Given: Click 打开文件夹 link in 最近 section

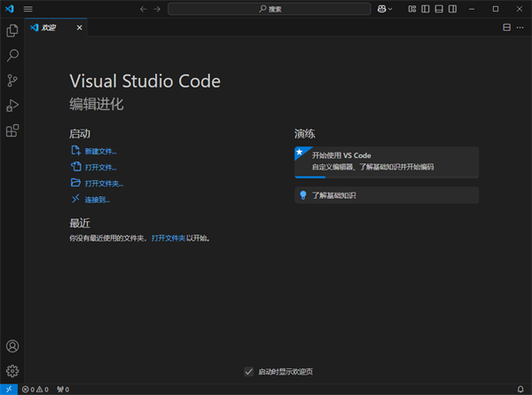Looking at the screenshot, I should click(x=168, y=239).
